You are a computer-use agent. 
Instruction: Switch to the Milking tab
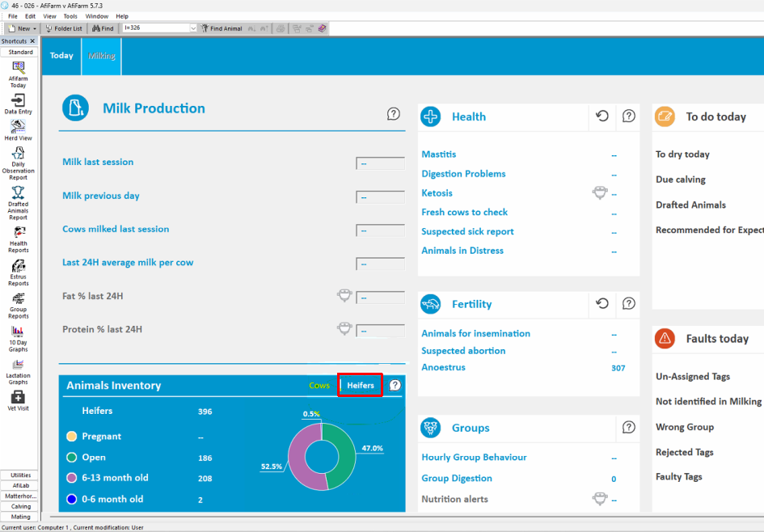[101, 56]
